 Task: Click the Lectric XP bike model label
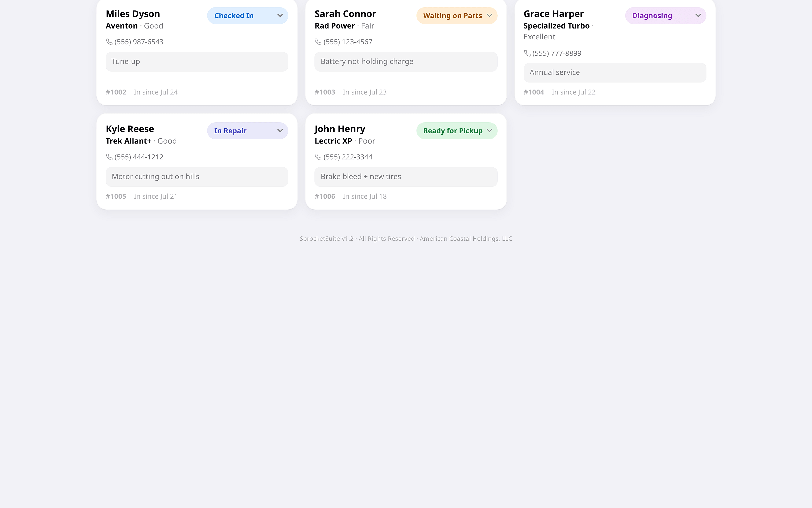(x=333, y=141)
